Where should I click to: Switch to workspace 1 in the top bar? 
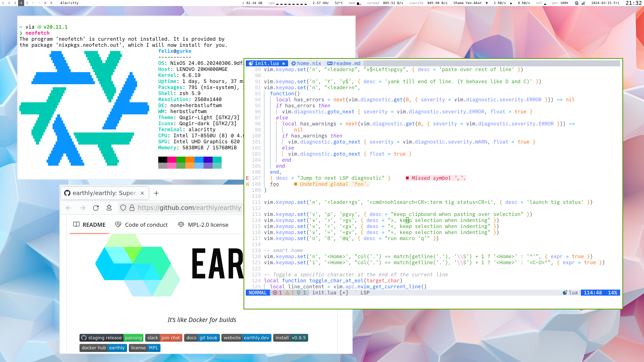pyautogui.click(x=3, y=3)
